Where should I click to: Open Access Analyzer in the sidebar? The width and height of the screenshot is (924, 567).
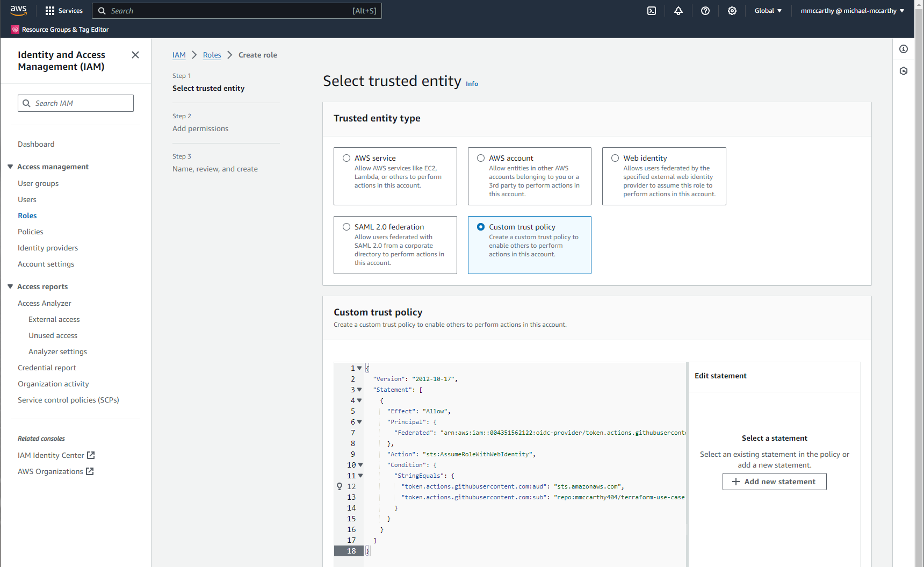(x=45, y=303)
